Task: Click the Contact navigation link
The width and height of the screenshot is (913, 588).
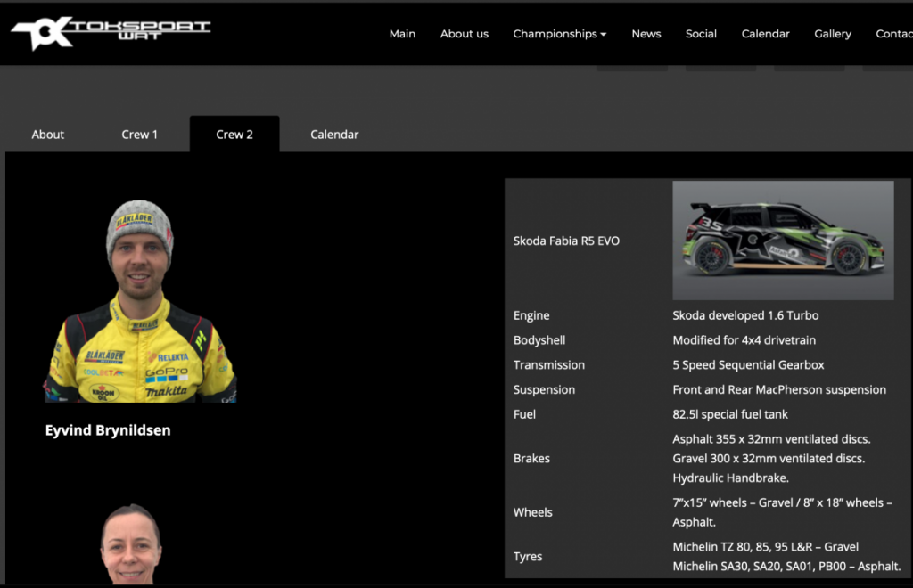Action: click(x=893, y=34)
